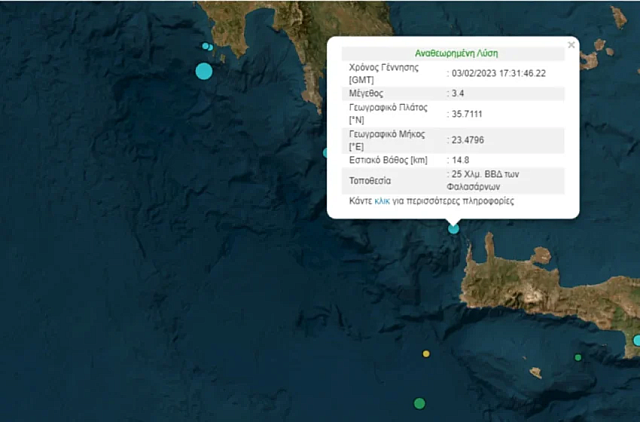Viewport: 640px width, 422px height.
Task: Open the 'κλικ' link for more information
Action: (382, 201)
